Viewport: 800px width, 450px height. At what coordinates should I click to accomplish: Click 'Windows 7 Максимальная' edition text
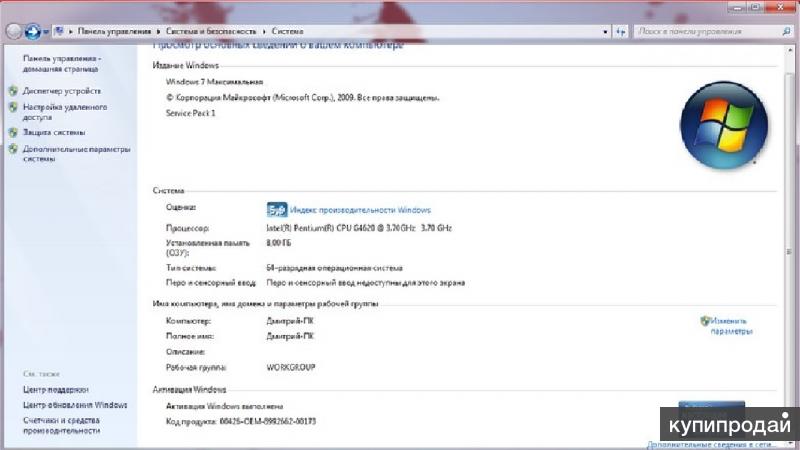pos(214,82)
